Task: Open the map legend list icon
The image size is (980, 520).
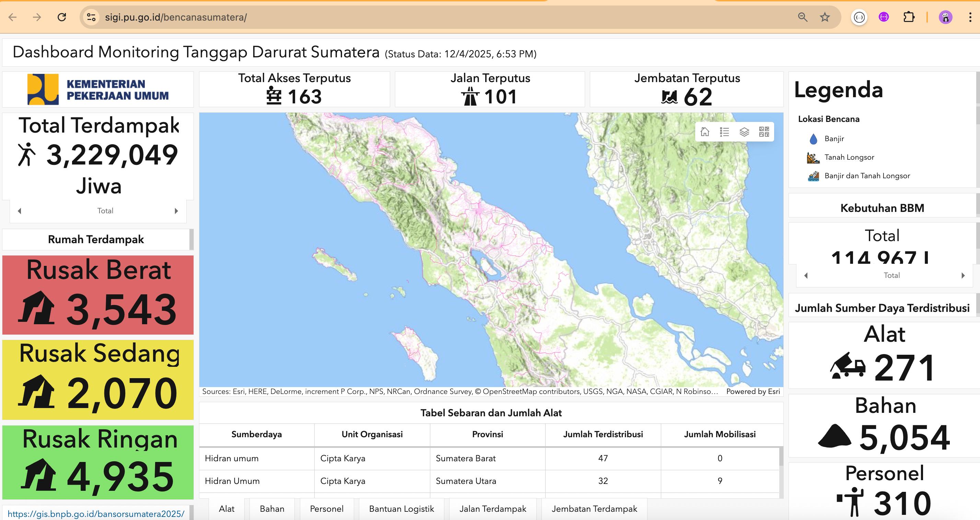Action: tap(724, 132)
